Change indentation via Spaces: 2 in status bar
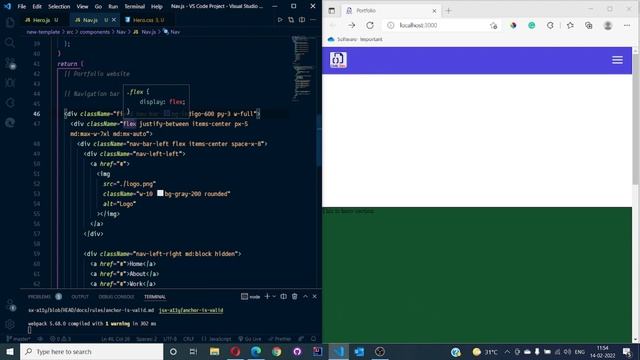The image size is (640, 360). tap(146, 339)
